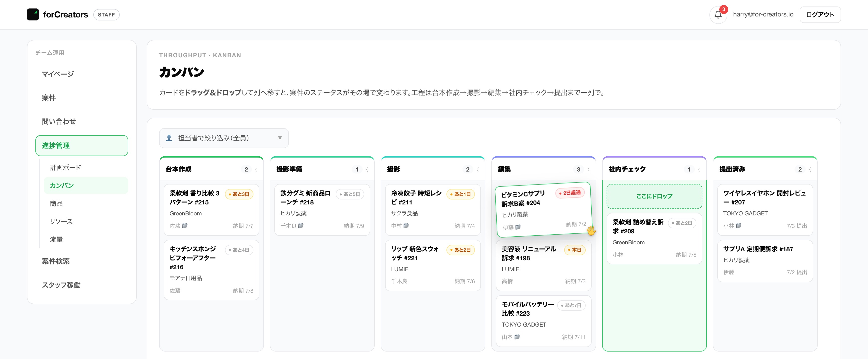
Task: Click the あと2日 badge on card #221
Action: pos(461,250)
